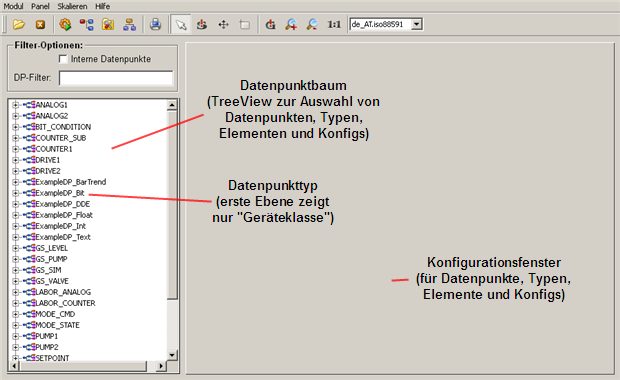
Task: Click the hierarchy tree structure icon
Action: 129,25
